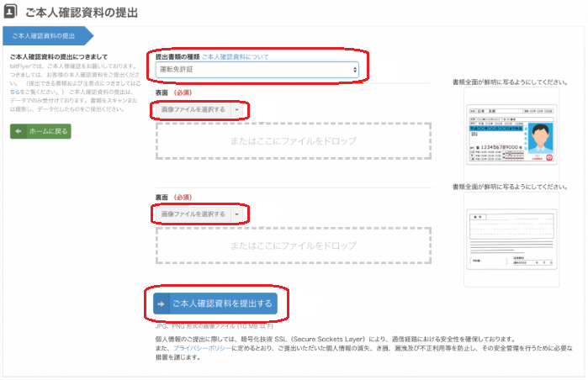Click the 裏面 画像ファイルを選択する button

[x=193, y=214]
